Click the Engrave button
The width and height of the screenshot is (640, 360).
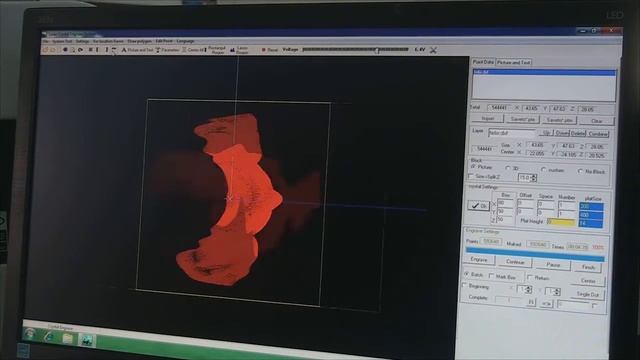tap(479, 260)
